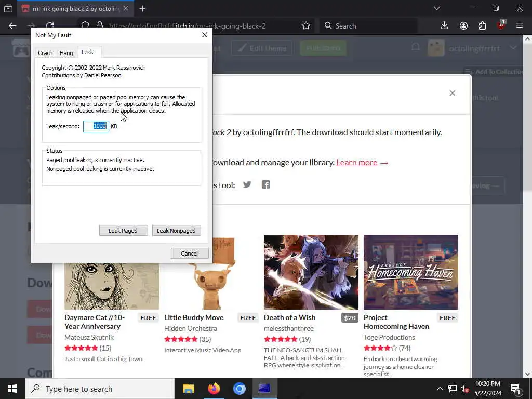Visit melessthanthree author page

(289, 328)
